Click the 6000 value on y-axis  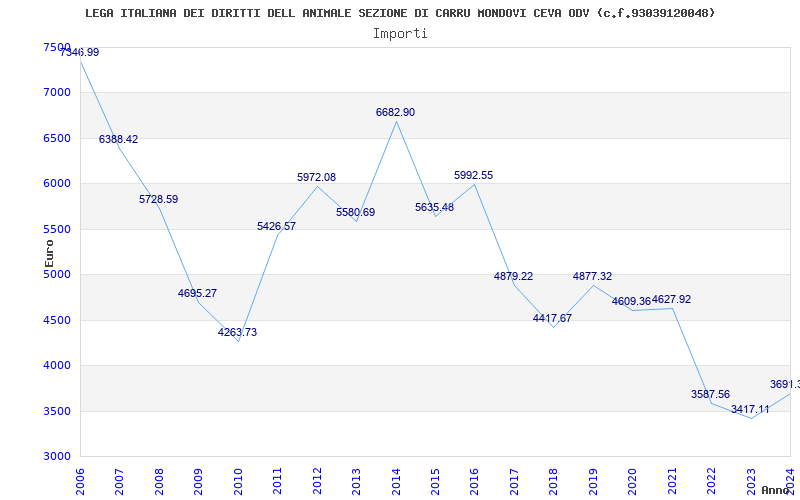(x=57, y=184)
